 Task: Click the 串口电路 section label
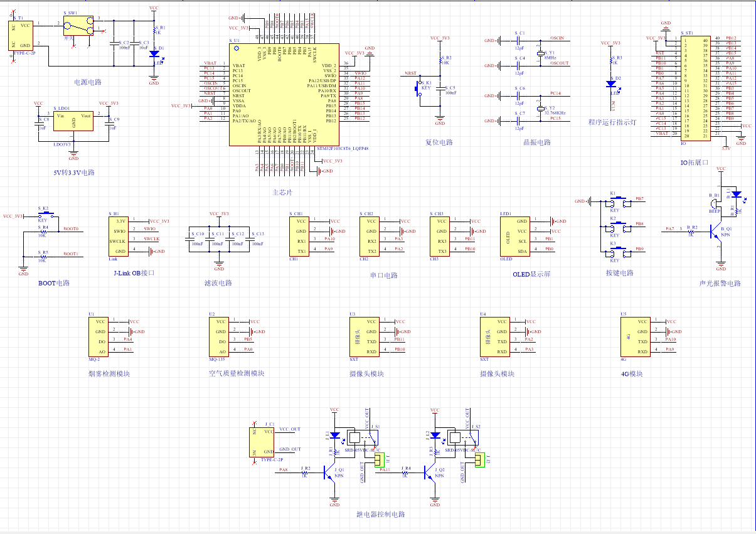[384, 275]
